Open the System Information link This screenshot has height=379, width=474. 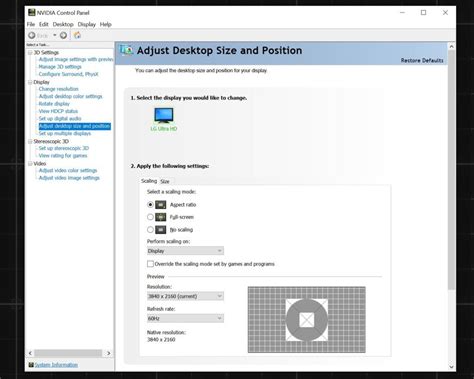pos(56,365)
